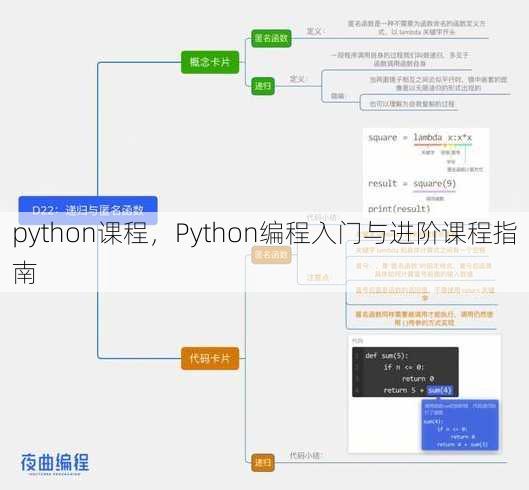This screenshot has height=490, width=529.
Task: Click the 注意点 label
Action: tap(318, 277)
